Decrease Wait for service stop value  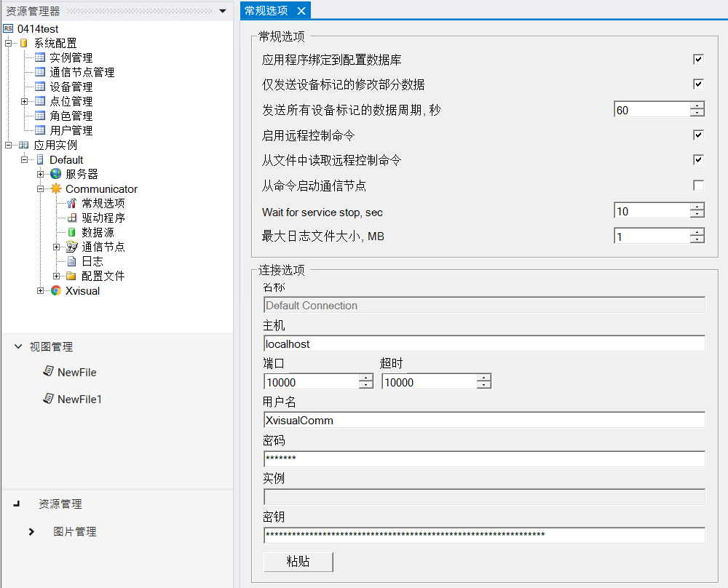click(x=697, y=215)
